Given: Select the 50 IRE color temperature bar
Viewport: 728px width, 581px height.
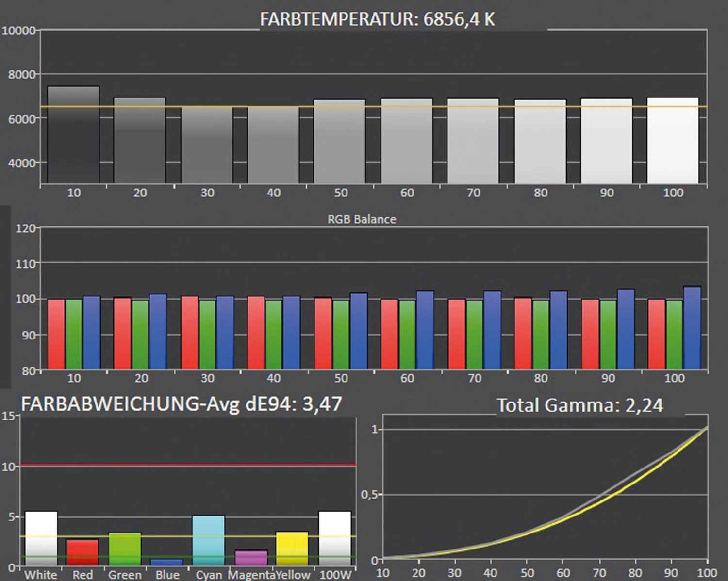Looking at the screenshot, I should coord(339,142).
